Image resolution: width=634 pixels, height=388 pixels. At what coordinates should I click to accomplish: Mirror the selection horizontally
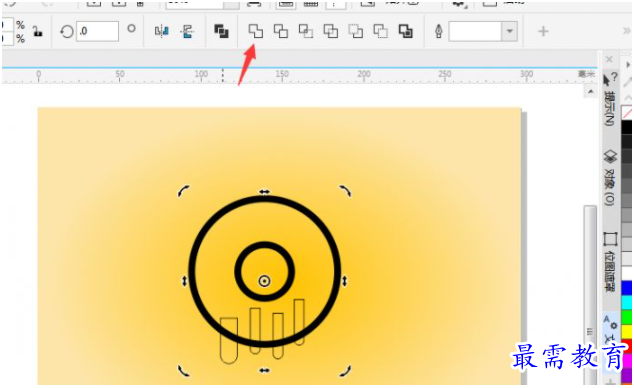[162, 31]
